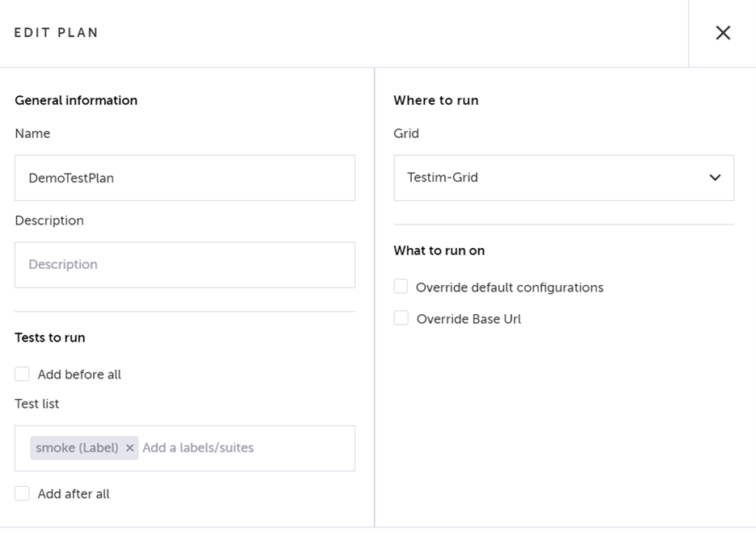Image resolution: width=756 pixels, height=533 pixels.
Task: Select the smoke (Label) chip
Action: point(77,448)
